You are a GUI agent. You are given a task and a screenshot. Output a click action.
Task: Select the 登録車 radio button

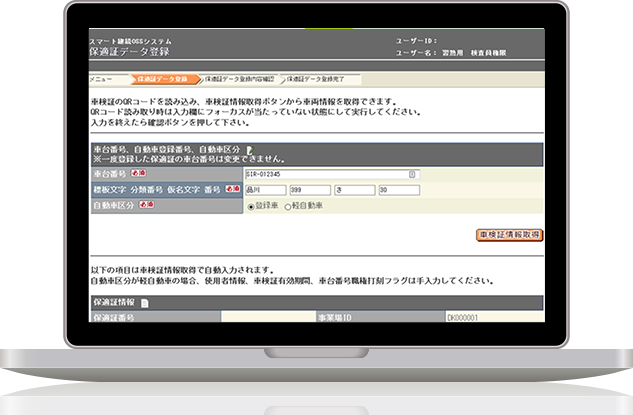[251, 207]
